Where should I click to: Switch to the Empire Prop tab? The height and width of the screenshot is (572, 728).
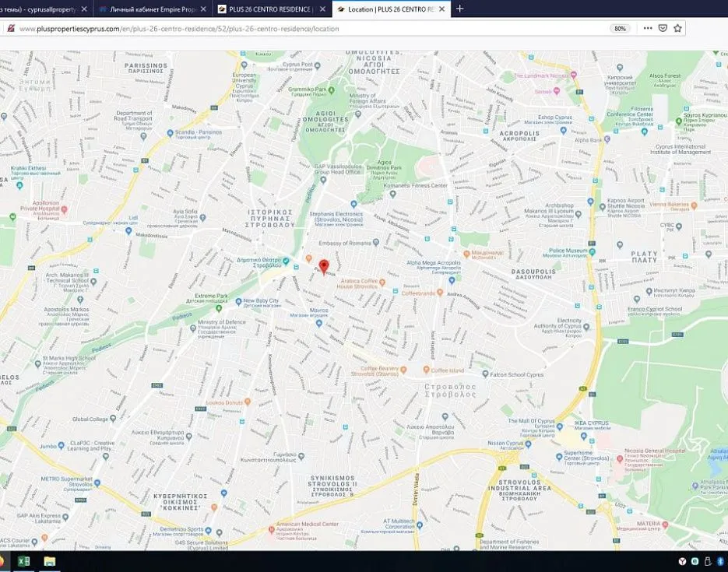(153, 9)
